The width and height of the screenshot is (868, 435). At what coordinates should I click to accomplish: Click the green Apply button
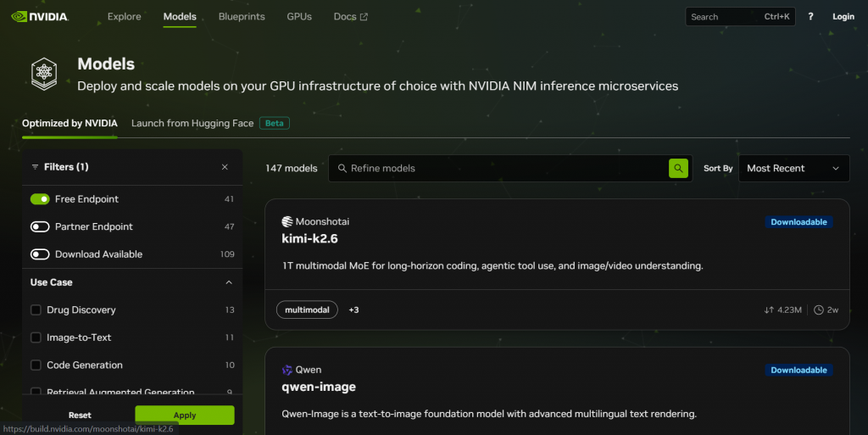(184, 415)
